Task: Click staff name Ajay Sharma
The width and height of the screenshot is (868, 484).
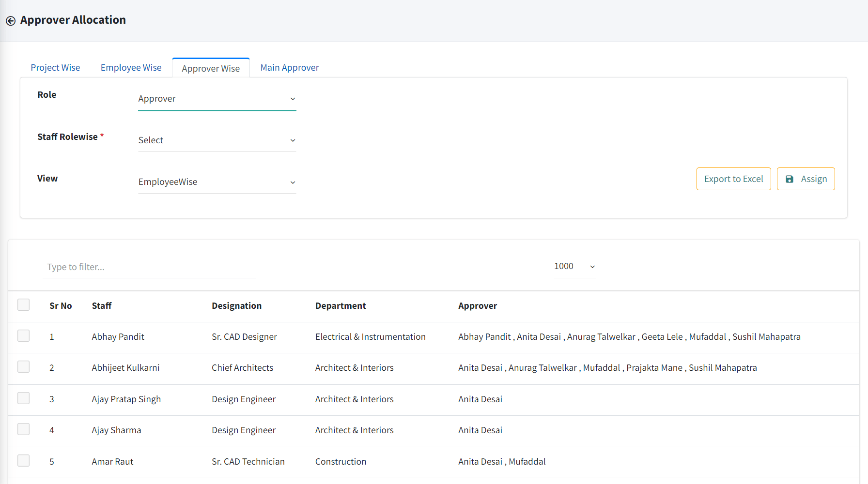Action: point(116,430)
